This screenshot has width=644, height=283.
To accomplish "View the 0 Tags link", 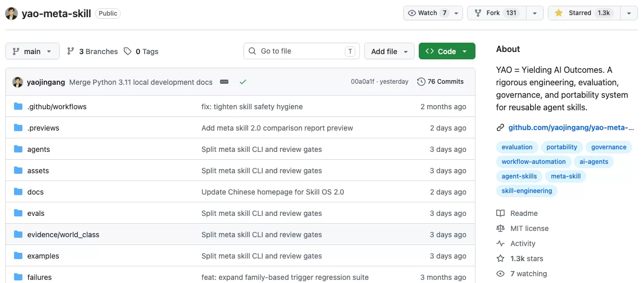I will [x=141, y=51].
